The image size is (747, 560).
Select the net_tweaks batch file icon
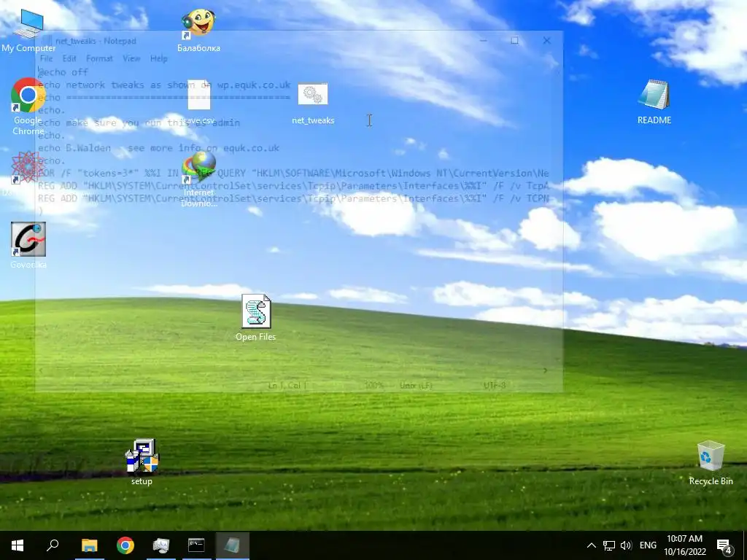[x=313, y=104]
